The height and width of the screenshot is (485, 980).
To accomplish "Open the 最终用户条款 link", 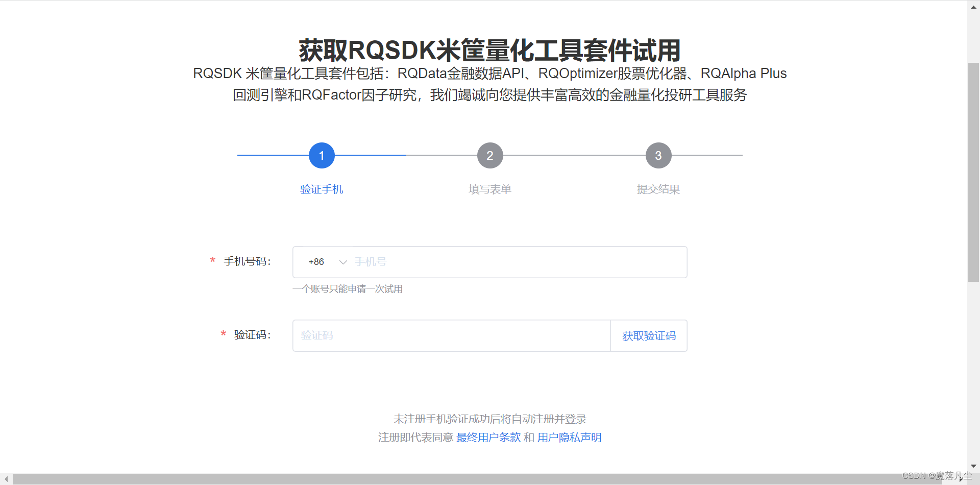I will (488, 438).
